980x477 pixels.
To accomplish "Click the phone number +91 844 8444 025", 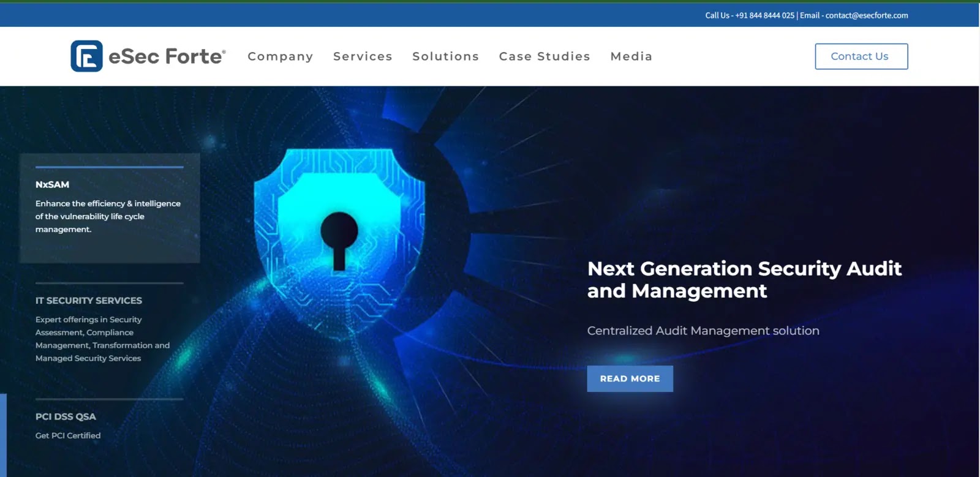I will [764, 15].
